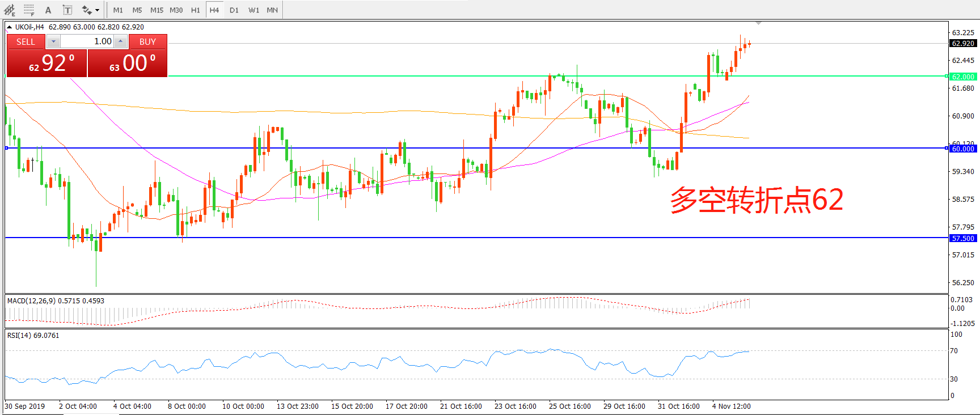Decrease lot volume with down arrow
This screenshot has width=980, height=415.
53,41
